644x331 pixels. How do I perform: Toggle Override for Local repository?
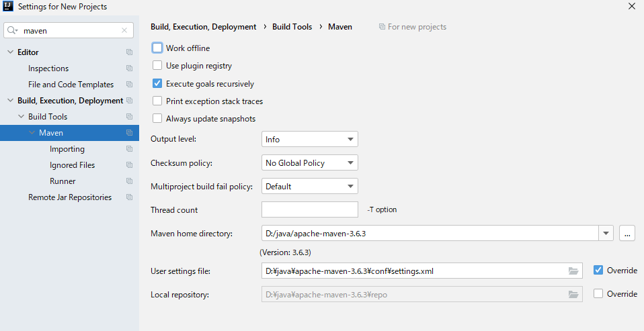pos(598,294)
